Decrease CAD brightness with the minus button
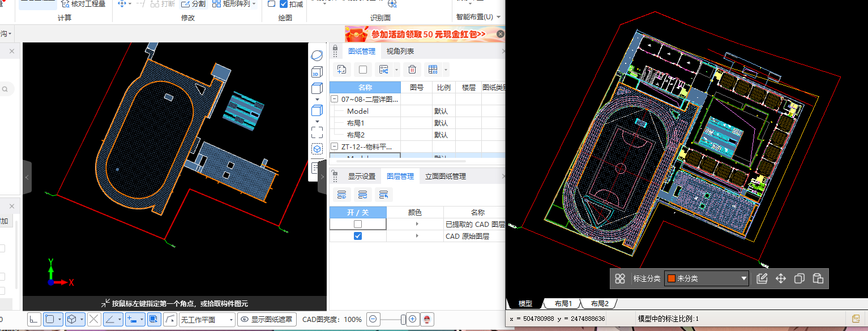The image size is (868, 331). 373,319
